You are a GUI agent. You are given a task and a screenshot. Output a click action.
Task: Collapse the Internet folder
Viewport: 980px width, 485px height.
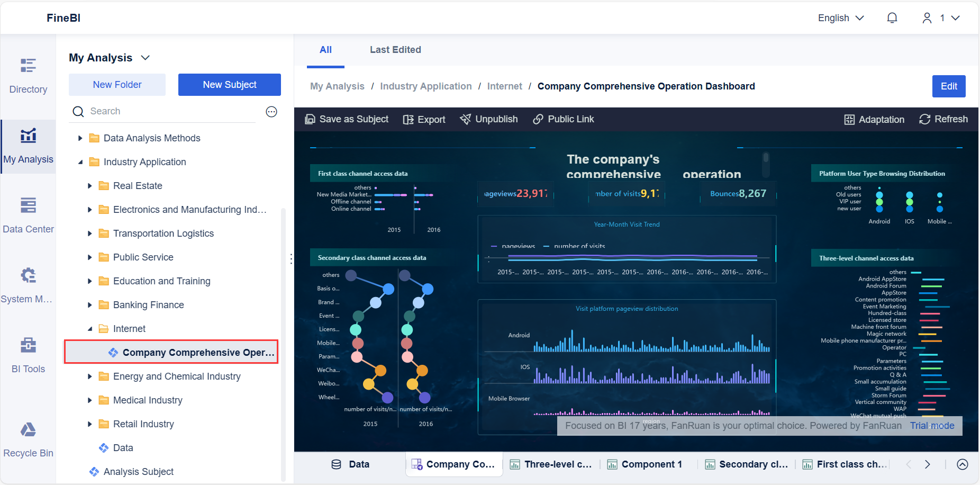point(89,328)
